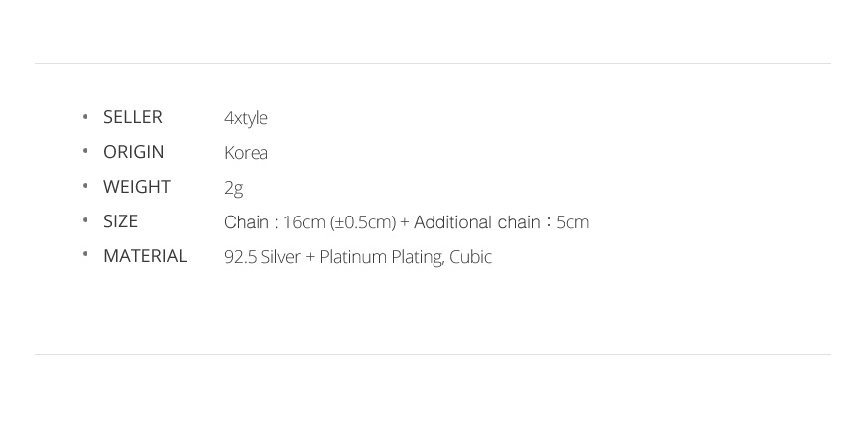This screenshot has width=868, height=434.
Task: Click the WEIGHT label
Action: point(137,187)
